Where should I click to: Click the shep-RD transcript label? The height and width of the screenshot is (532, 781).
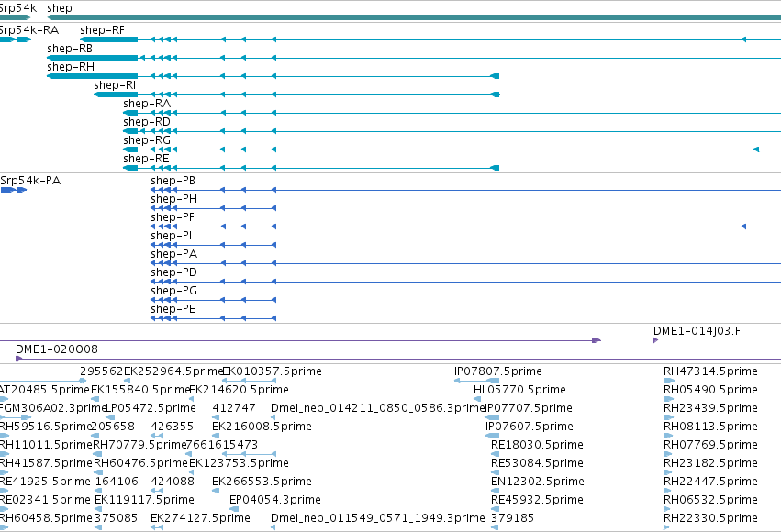tap(147, 122)
